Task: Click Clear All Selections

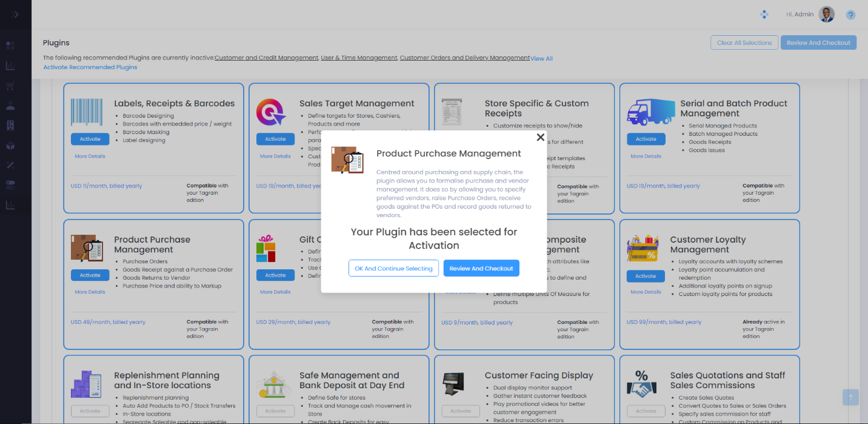Action: pos(744,42)
